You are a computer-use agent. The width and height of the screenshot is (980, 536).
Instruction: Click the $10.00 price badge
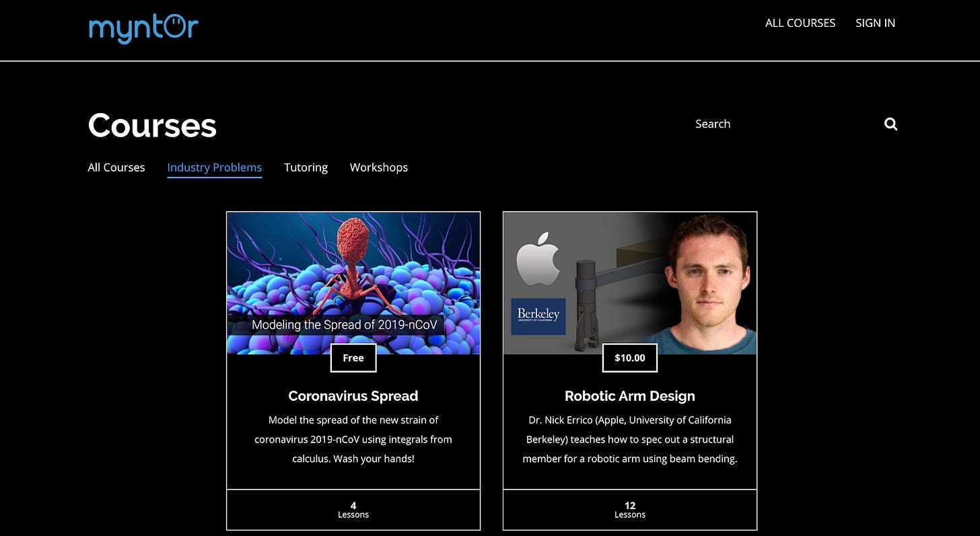pyautogui.click(x=630, y=358)
